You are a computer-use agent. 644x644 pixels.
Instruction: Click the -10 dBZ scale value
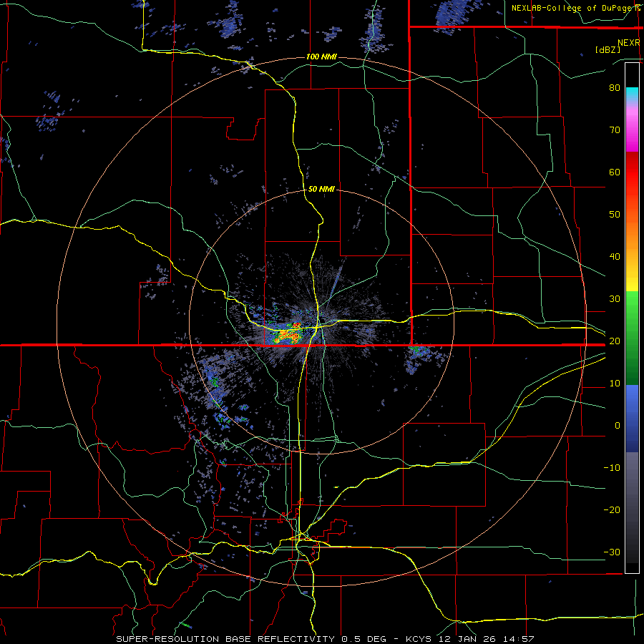612,468
